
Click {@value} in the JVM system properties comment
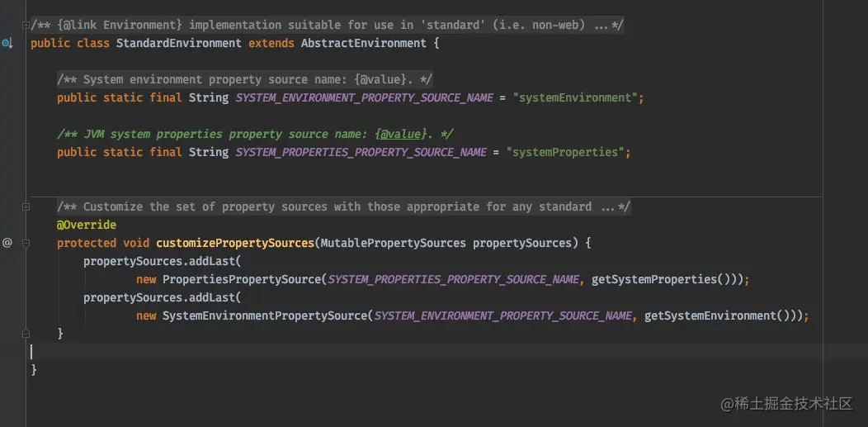point(399,134)
